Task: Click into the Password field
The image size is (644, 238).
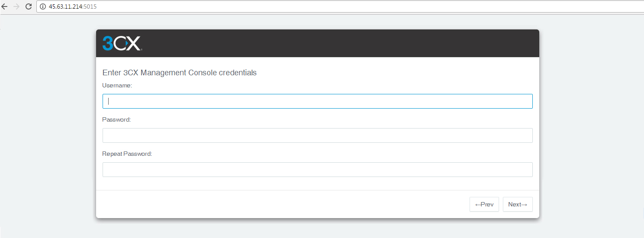Action: click(317, 135)
